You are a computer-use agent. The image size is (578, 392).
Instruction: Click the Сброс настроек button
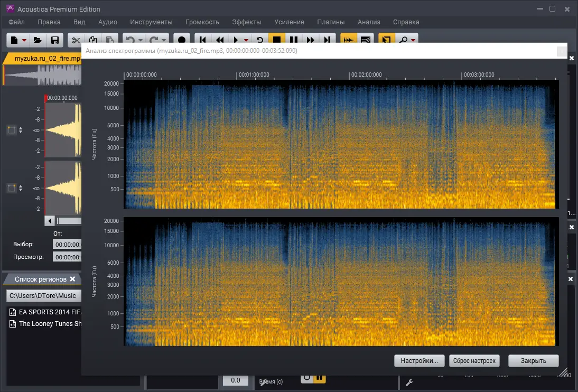point(474,361)
